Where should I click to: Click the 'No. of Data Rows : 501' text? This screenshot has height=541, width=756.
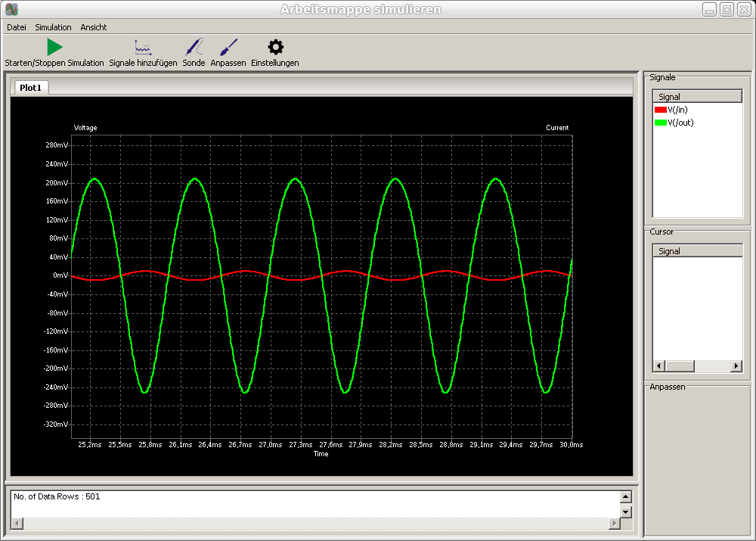coord(57,496)
